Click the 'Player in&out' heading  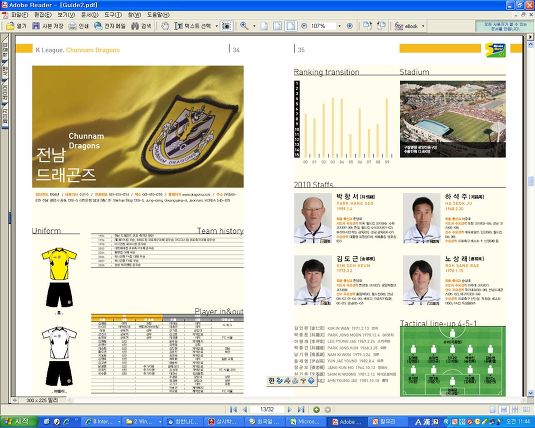219,311
